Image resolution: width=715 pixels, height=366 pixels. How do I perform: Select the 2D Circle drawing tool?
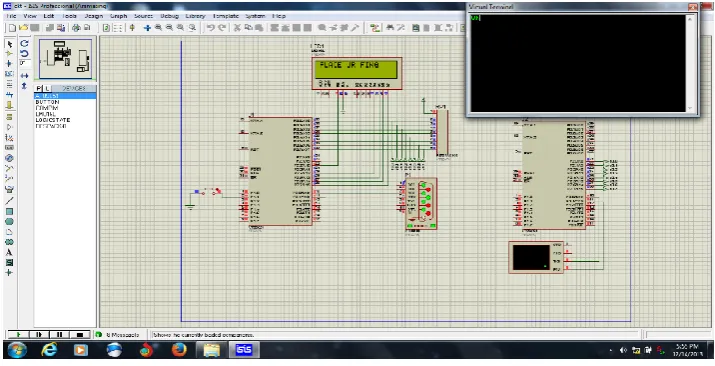point(9,222)
